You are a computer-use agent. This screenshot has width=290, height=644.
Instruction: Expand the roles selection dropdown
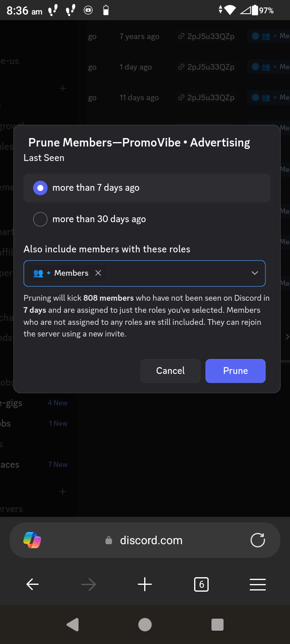pos(255,273)
